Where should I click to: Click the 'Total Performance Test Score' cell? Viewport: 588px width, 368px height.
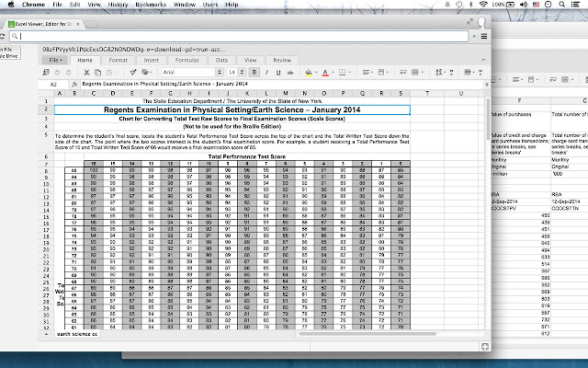point(247,156)
